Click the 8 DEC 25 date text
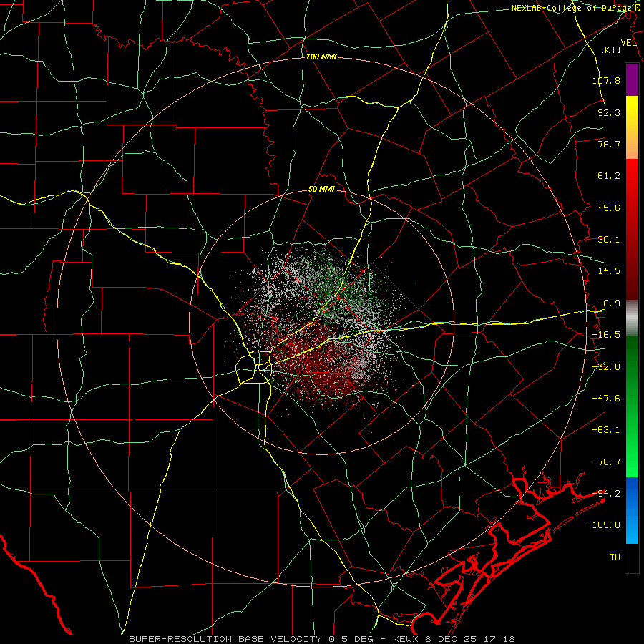The height and width of the screenshot is (644, 644). point(450,639)
